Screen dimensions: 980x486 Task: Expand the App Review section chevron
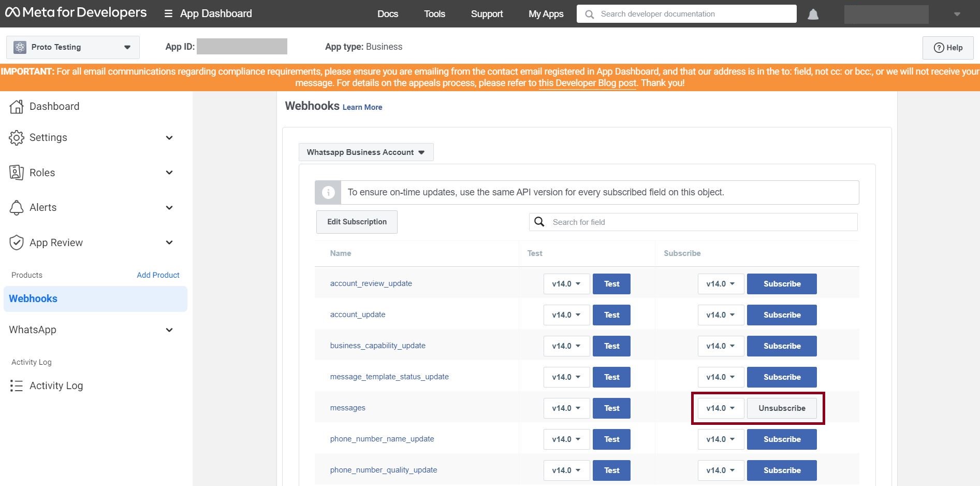pos(169,242)
